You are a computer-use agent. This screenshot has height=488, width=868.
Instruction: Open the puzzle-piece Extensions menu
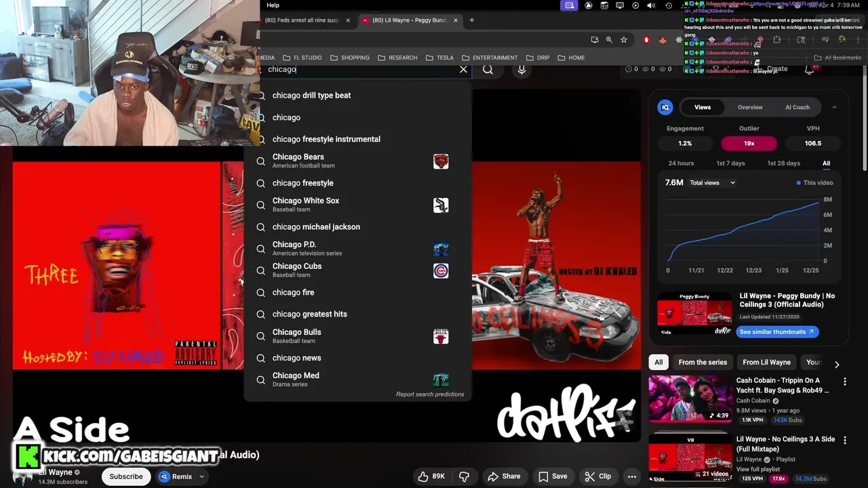(x=777, y=40)
